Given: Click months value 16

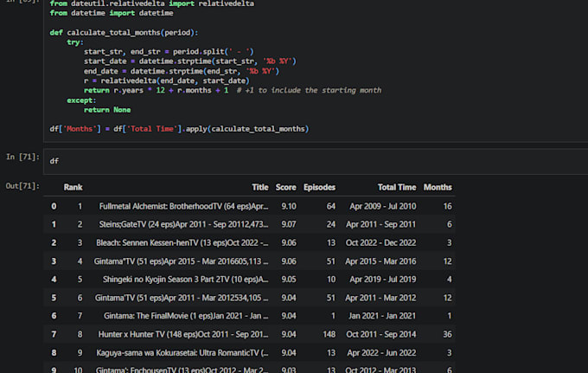Looking at the screenshot, I should click(447, 206).
